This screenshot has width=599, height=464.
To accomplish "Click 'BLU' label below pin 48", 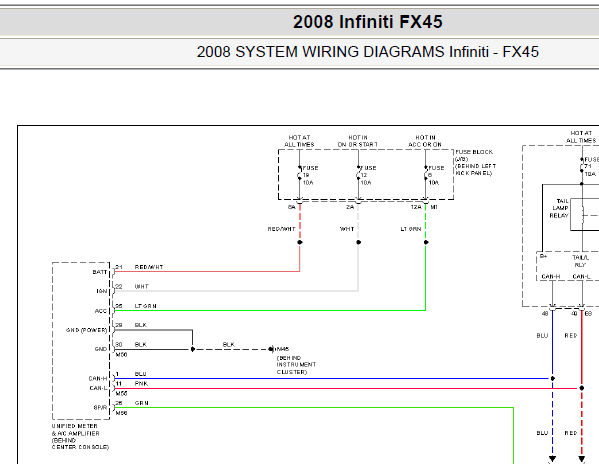I will (542, 336).
